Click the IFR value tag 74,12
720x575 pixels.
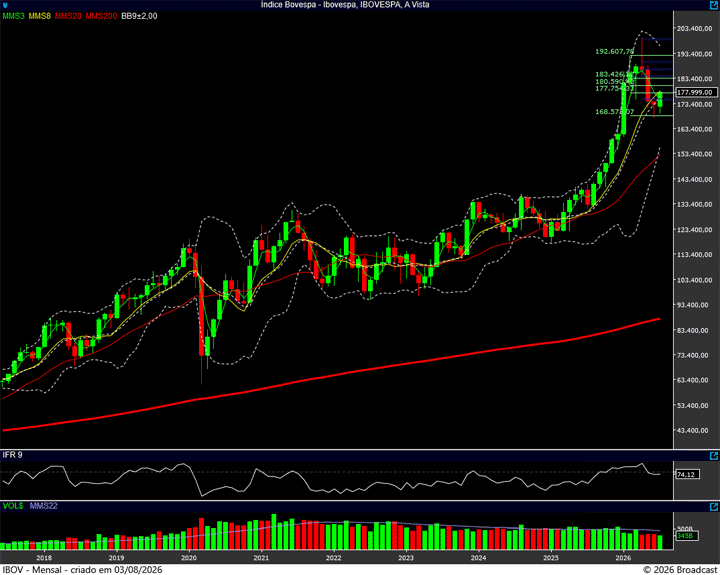pos(687,474)
